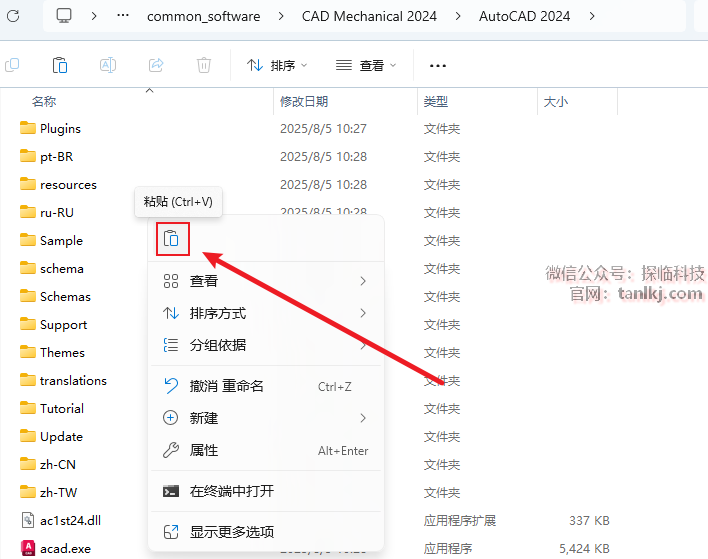Expand chevron after CAD Mechanical 2024

(x=458, y=16)
